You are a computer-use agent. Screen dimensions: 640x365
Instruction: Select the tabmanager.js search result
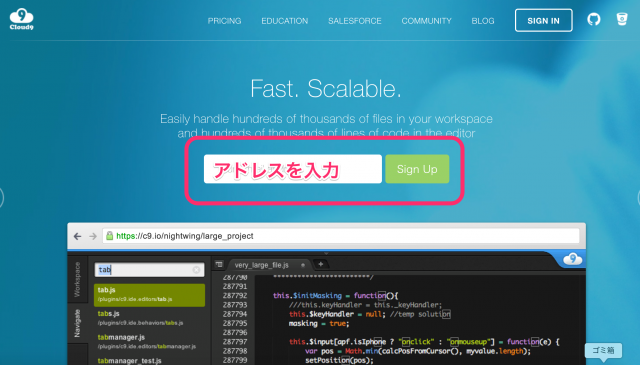pyautogui.click(x=149, y=341)
